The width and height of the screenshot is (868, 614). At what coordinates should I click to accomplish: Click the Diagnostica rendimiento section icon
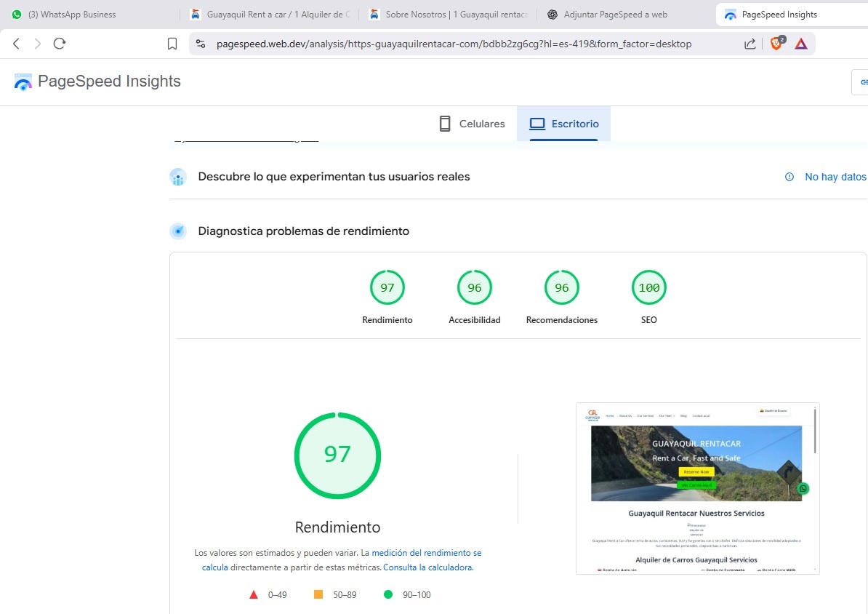click(178, 231)
